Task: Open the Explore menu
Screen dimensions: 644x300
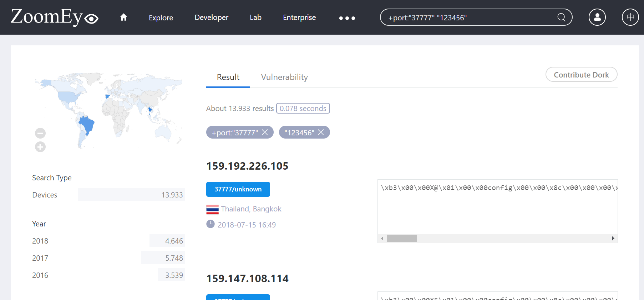Action: [x=161, y=17]
